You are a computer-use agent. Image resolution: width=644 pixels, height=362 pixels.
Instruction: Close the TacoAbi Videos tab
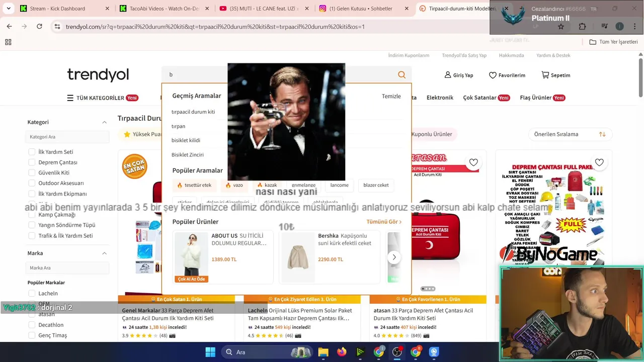[x=207, y=9]
